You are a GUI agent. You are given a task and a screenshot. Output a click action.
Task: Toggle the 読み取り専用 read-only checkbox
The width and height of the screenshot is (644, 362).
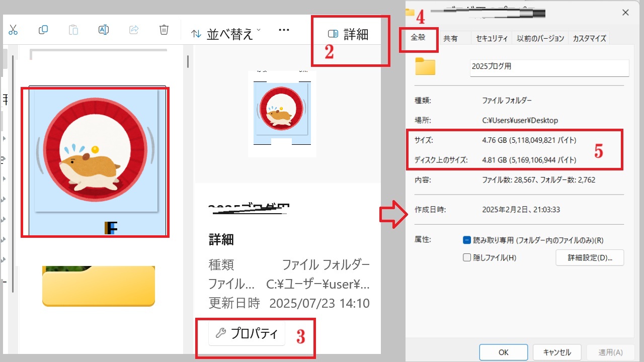pos(466,240)
